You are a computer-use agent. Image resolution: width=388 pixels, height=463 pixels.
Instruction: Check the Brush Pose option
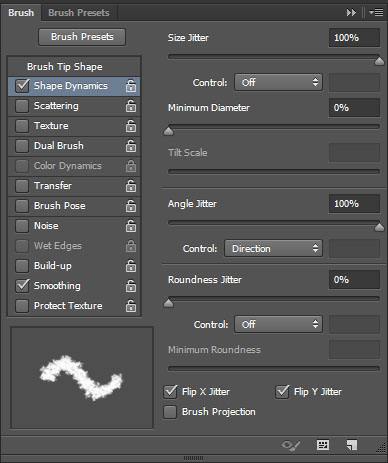[x=22, y=206]
